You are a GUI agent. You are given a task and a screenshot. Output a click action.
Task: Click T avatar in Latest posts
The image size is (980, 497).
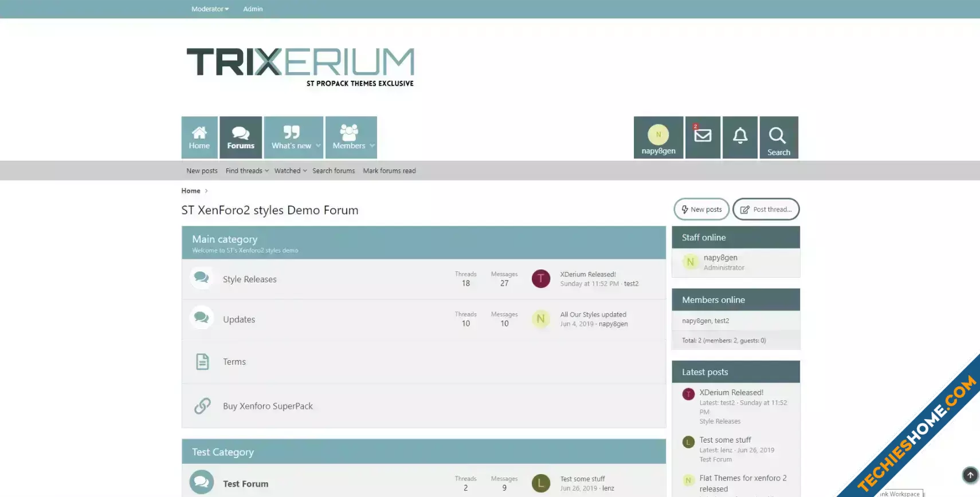(x=688, y=394)
